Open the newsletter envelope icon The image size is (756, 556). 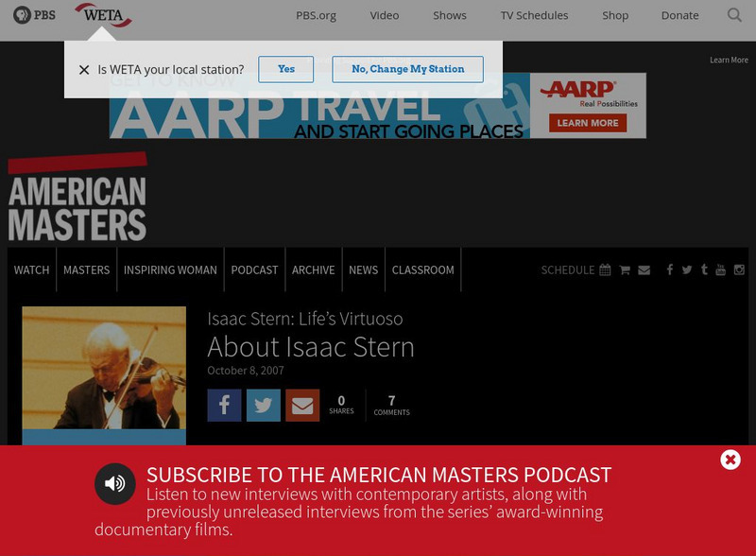point(644,269)
